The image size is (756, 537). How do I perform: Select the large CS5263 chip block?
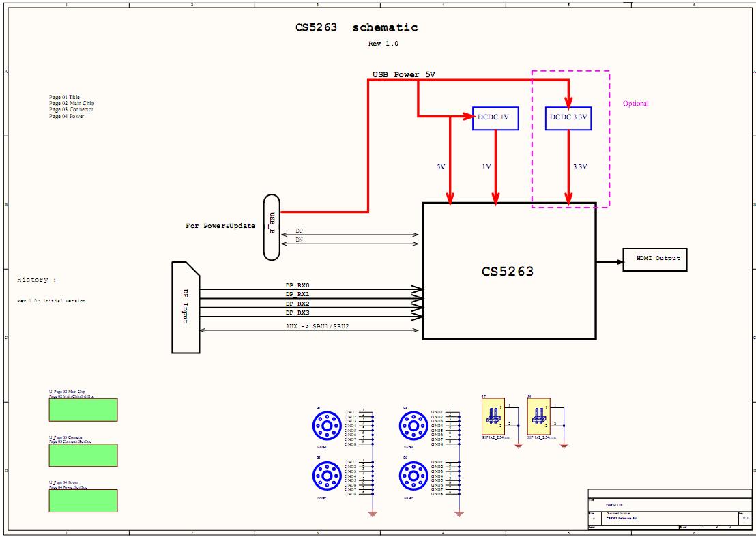pyautogui.click(x=509, y=271)
